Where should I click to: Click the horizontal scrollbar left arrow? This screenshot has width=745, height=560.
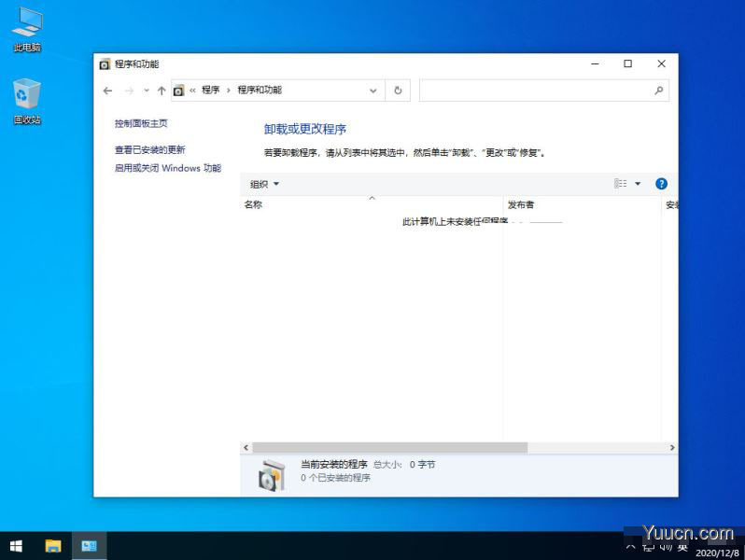click(x=246, y=447)
